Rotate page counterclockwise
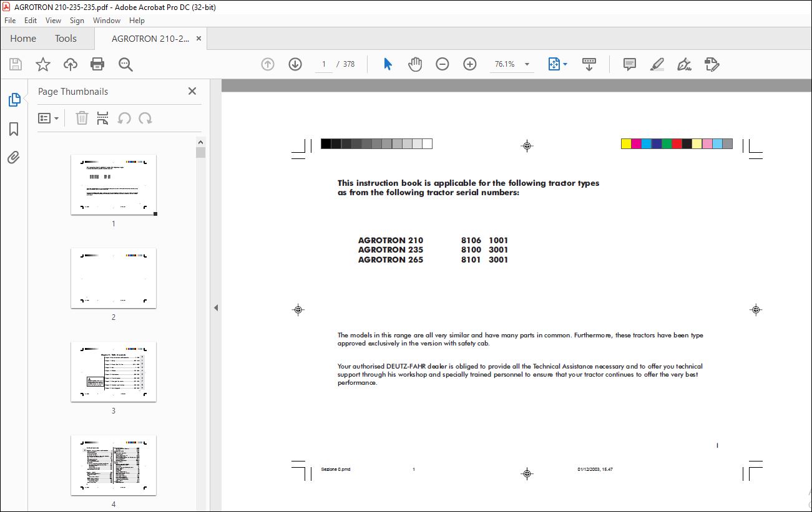812x512 pixels. 124,118
